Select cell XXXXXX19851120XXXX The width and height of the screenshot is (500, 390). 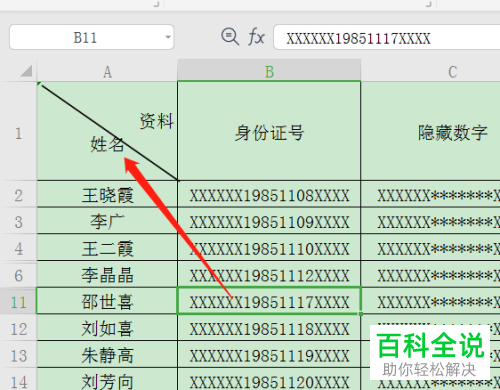pos(269,380)
